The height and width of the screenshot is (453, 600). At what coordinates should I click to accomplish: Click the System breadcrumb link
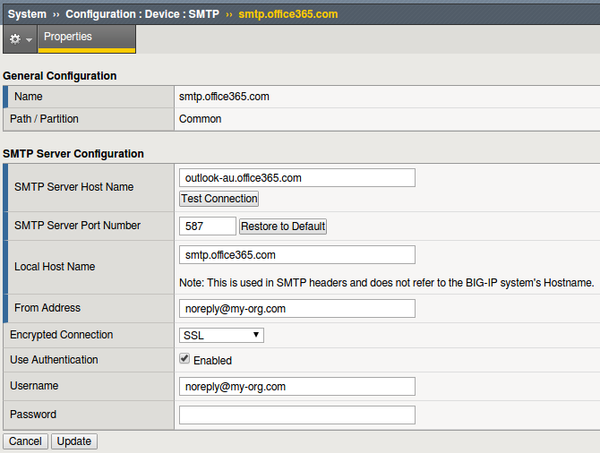[27, 11]
